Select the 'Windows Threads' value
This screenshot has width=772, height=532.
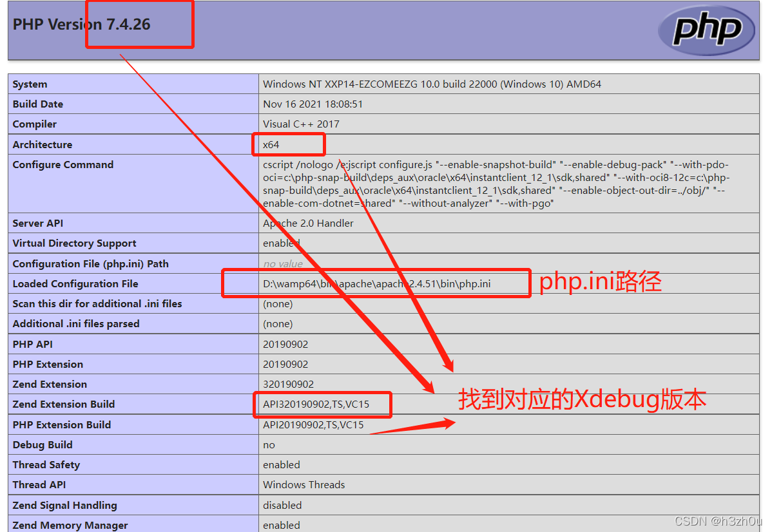click(304, 484)
